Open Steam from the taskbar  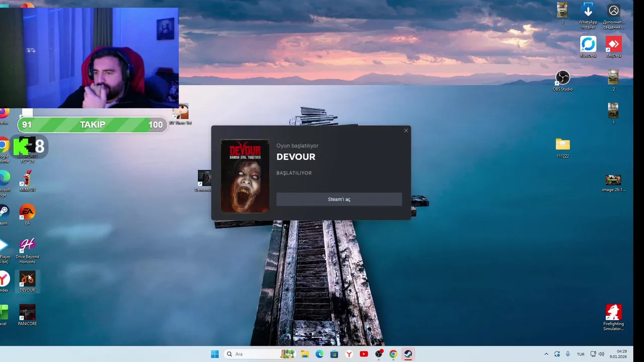point(408,354)
